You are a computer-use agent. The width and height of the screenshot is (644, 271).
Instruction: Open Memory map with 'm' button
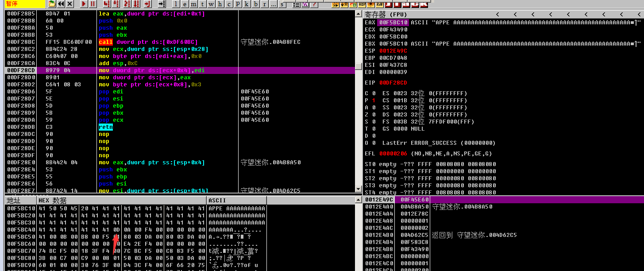pyautogui.click(x=193, y=4)
